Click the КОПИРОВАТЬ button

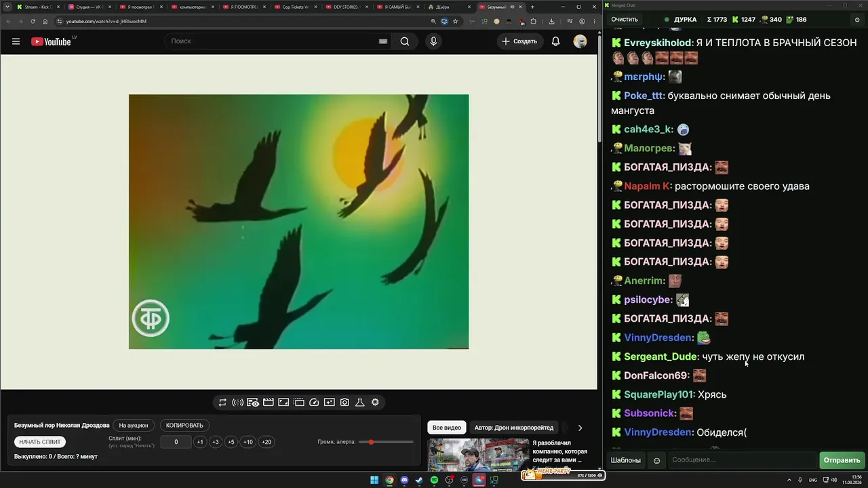pyautogui.click(x=184, y=426)
